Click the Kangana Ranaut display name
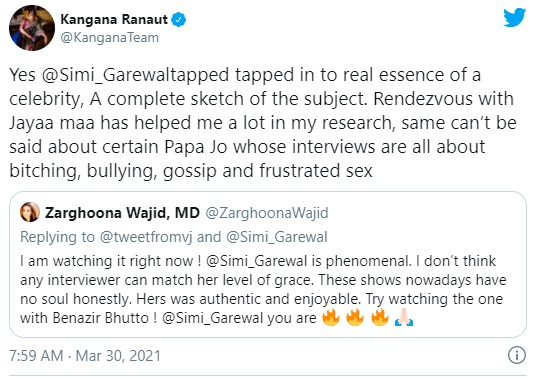Image resolution: width=539 pixels, height=378 pixels. [x=114, y=19]
